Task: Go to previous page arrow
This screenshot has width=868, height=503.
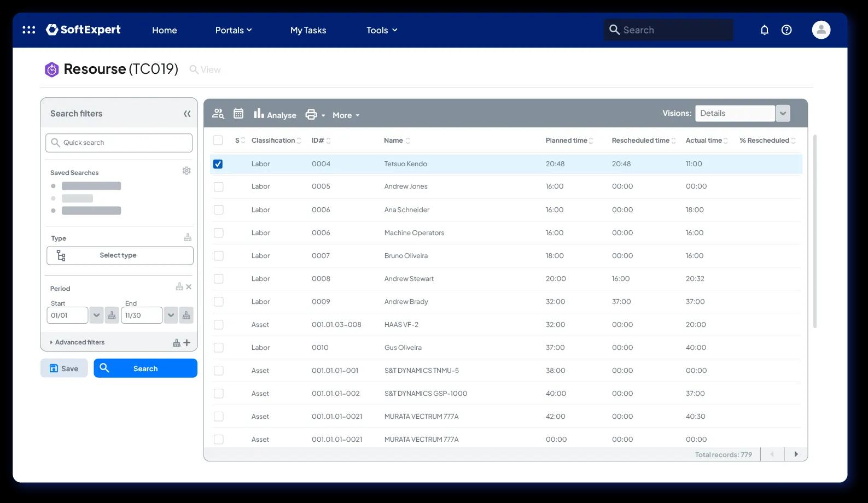Action: click(x=772, y=454)
